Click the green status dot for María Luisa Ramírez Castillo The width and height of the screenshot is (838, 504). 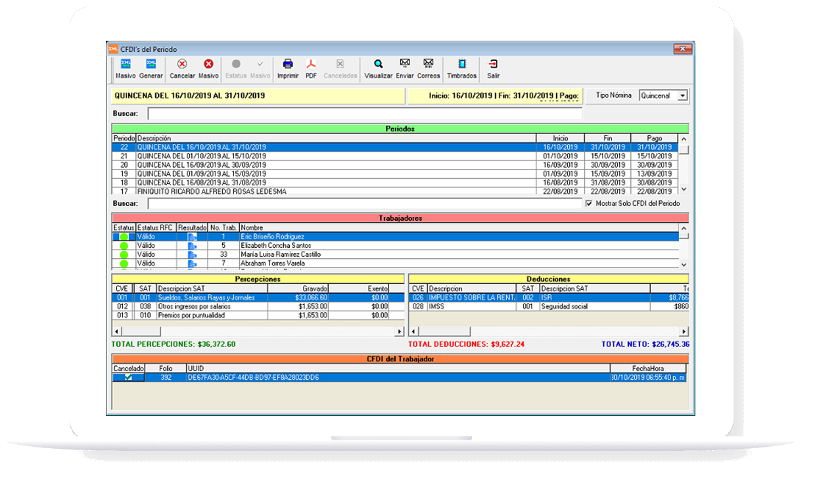pos(124,255)
